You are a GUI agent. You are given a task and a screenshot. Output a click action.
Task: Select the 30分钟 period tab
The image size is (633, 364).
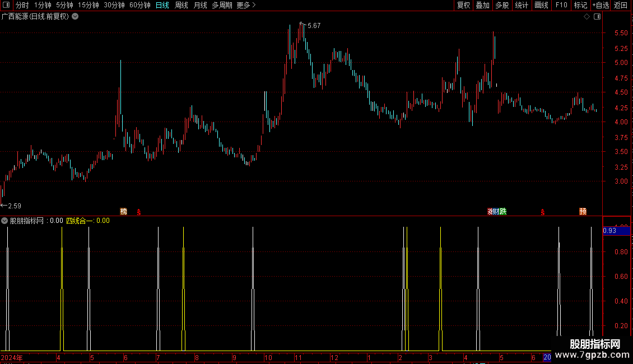[x=114, y=5]
